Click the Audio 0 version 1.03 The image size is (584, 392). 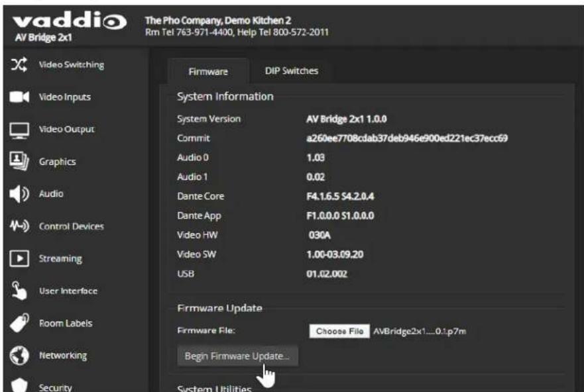pyautogui.click(x=316, y=158)
